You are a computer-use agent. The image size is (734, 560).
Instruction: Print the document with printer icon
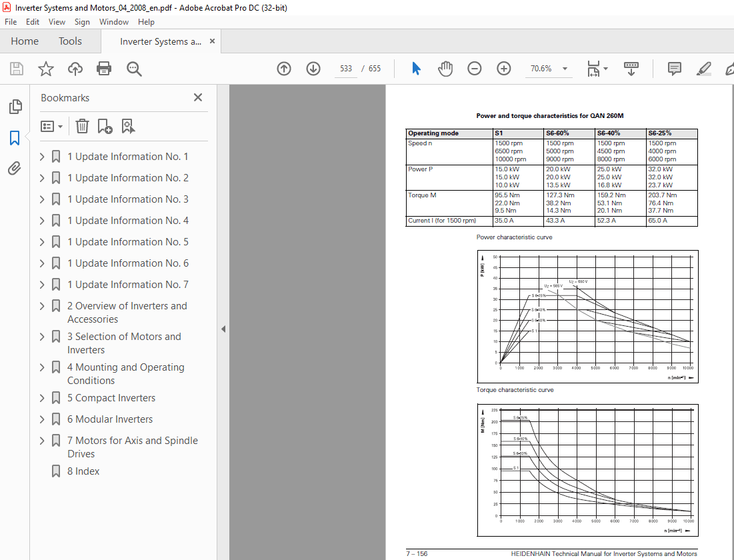point(104,69)
